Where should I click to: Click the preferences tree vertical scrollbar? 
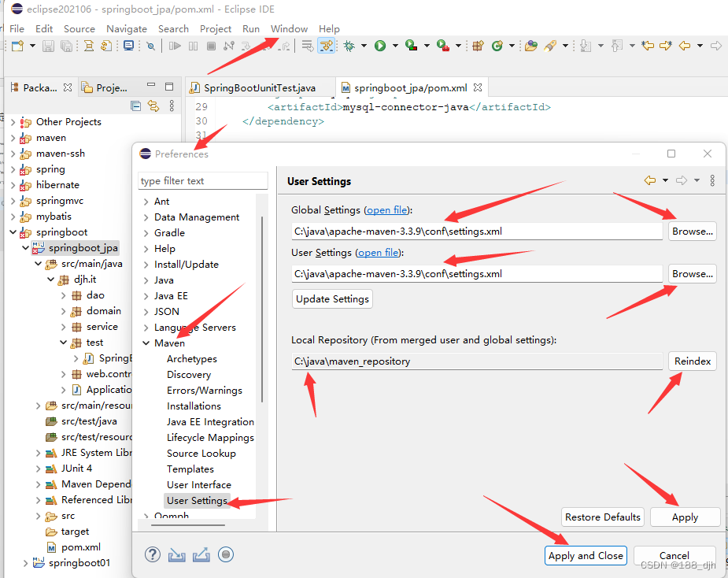pos(262,309)
